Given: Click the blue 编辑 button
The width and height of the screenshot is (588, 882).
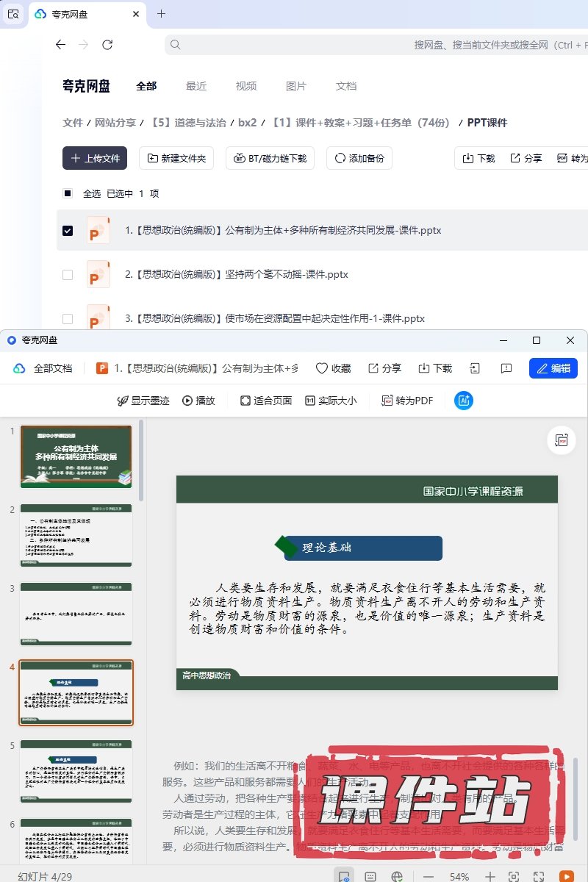Looking at the screenshot, I should click(553, 368).
